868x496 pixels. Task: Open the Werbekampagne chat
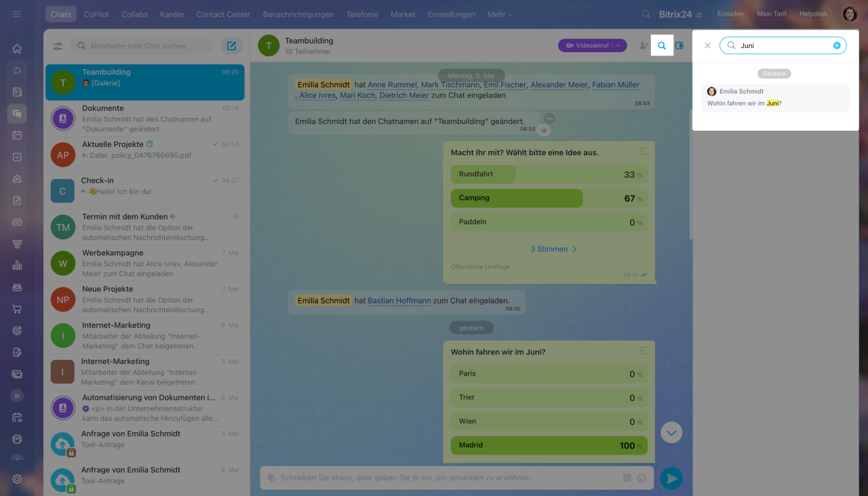pos(145,263)
